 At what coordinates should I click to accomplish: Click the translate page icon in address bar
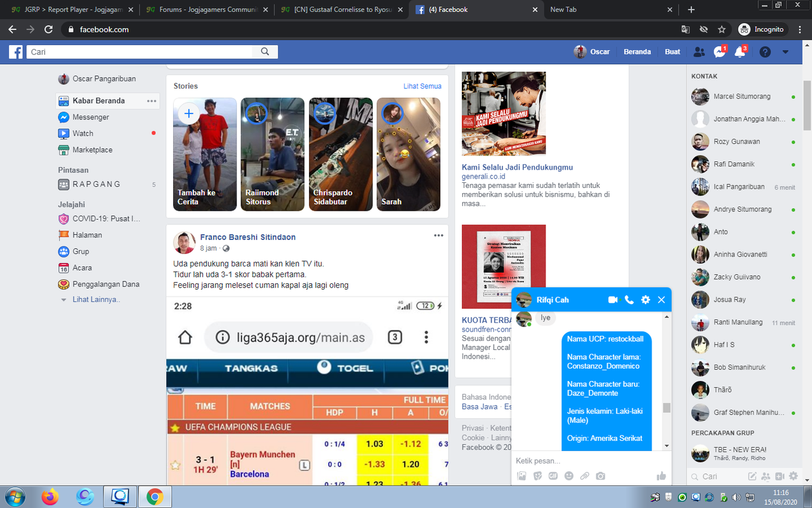685,29
